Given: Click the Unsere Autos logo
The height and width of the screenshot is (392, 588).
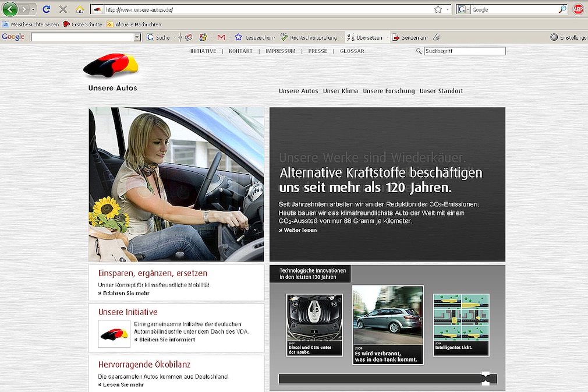Looking at the screenshot, I should point(111,72).
